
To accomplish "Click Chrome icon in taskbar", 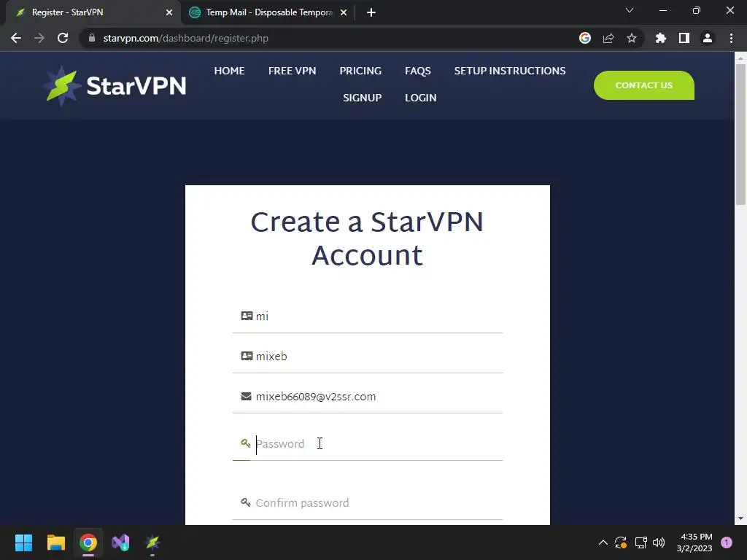I will point(88,542).
